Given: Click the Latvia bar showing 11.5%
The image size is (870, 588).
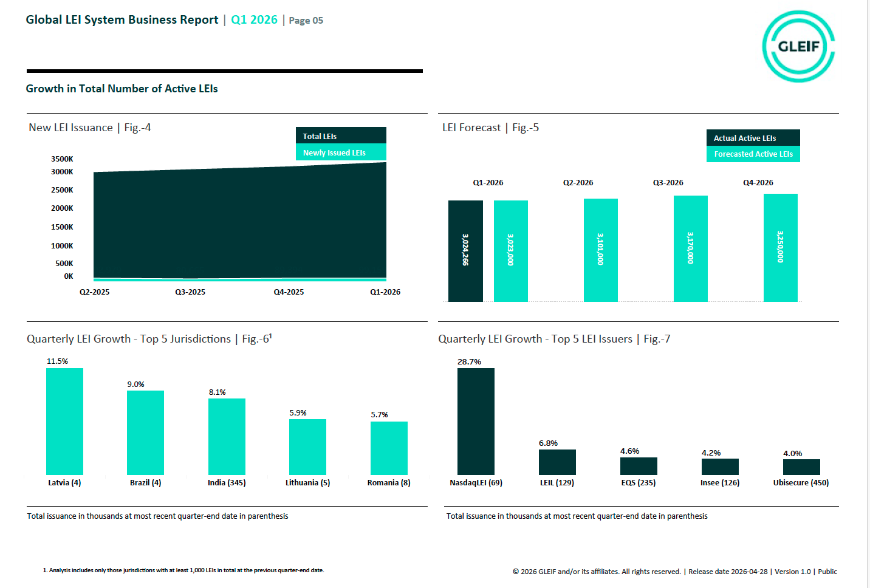Looking at the screenshot, I should click(x=64, y=421).
